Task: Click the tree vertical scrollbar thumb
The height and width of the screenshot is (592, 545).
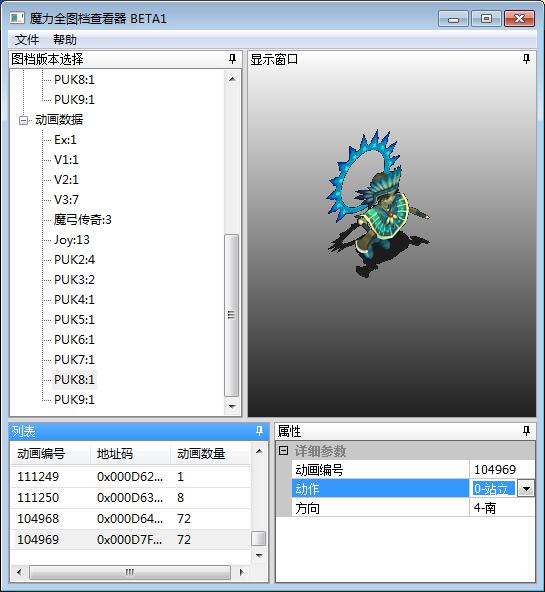Action: (231, 315)
